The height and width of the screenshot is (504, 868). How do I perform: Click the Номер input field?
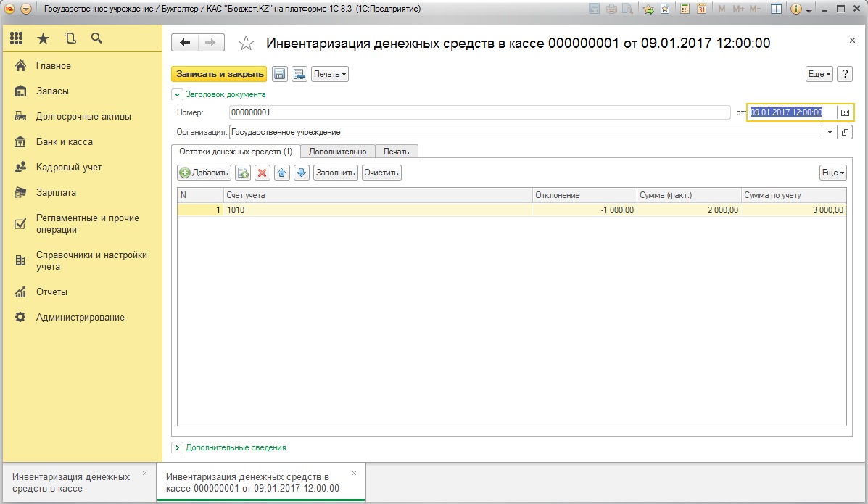tap(479, 112)
